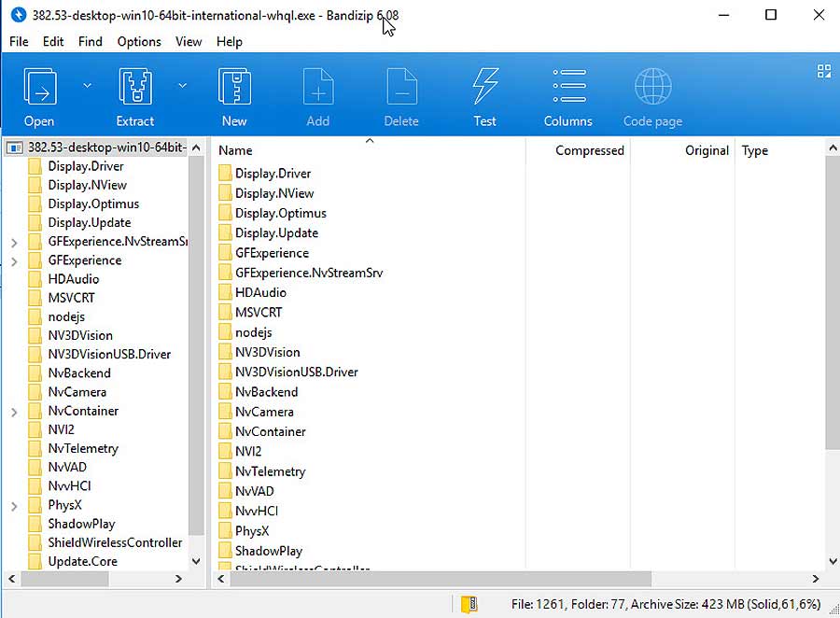Expand GFExperience.NvStreamSrv node in tree

14,243
